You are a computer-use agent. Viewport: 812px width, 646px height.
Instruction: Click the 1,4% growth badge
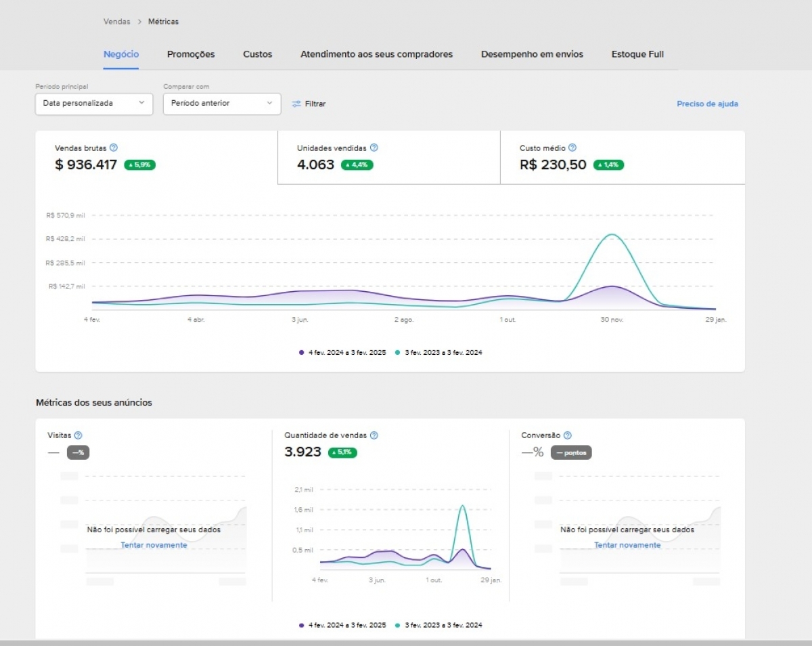tap(609, 165)
